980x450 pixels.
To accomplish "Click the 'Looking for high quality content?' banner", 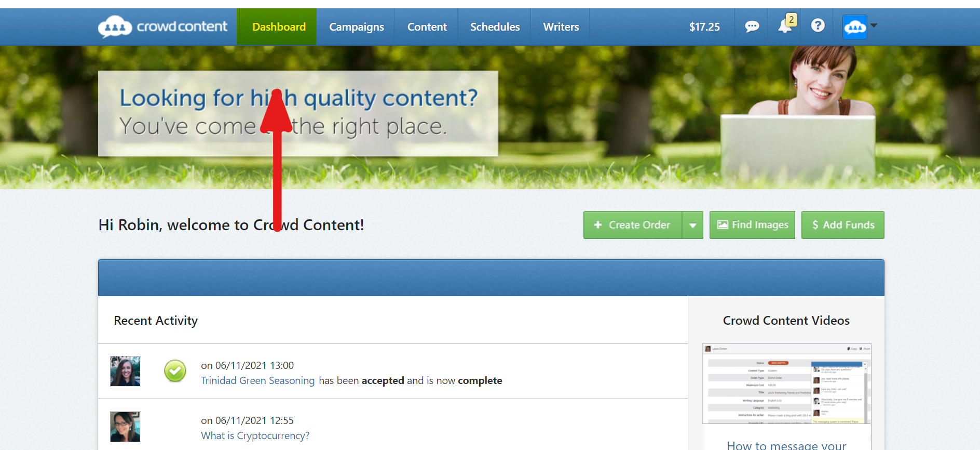I will pos(298,113).
